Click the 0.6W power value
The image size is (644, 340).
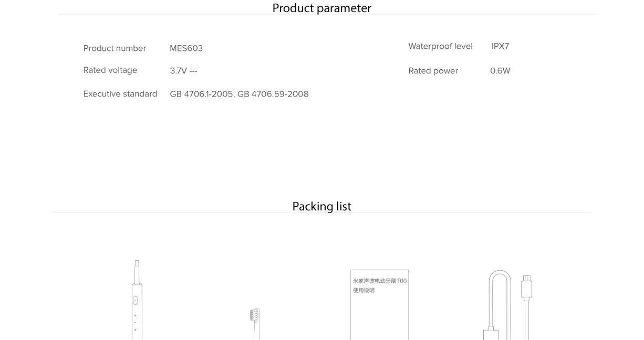click(x=500, y=71)
